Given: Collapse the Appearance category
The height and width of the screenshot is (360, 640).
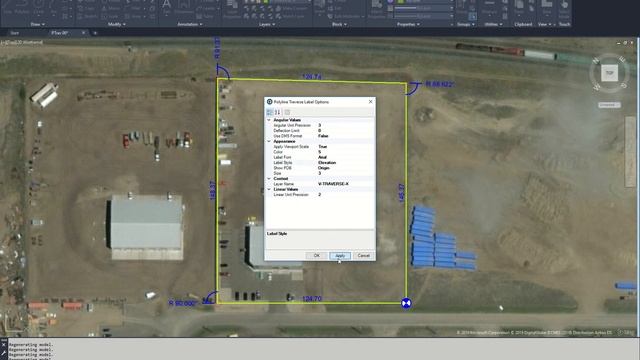Looking at the screenshot, I should [x=269, y=141].
